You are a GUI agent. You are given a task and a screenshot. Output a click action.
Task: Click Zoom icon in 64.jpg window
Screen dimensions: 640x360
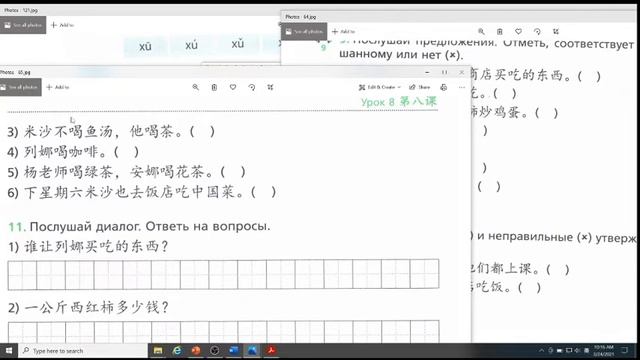481,31
